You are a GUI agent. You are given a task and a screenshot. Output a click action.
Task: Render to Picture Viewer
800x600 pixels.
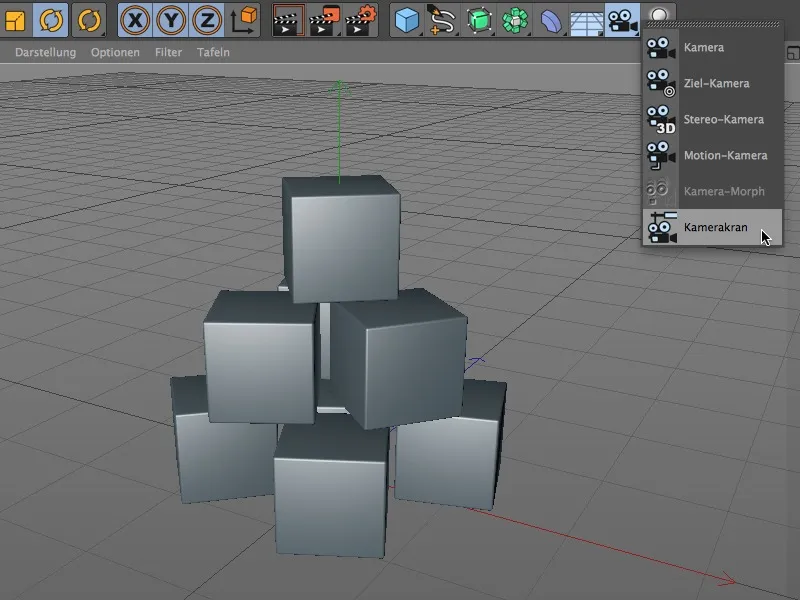(x=324, y=20)
